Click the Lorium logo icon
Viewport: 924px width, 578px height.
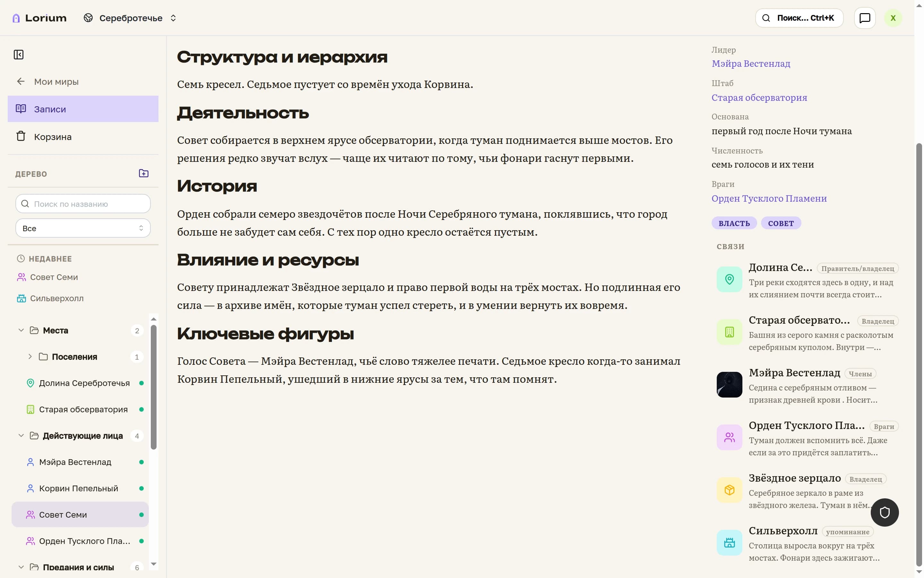[x=16, y=18]
